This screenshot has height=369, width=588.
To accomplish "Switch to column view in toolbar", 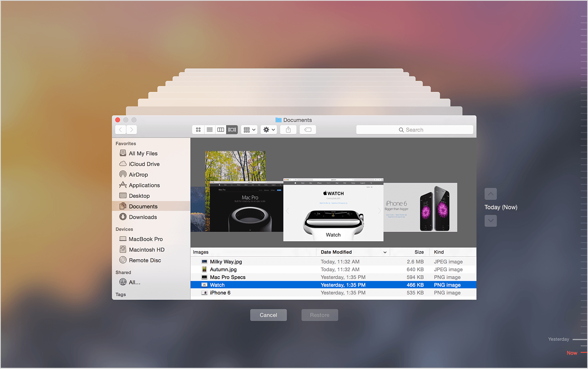I will (x=221, y=130).
